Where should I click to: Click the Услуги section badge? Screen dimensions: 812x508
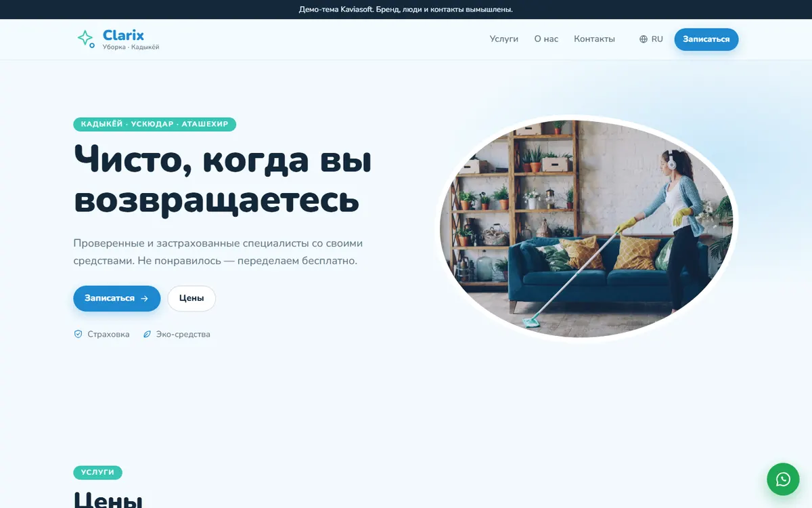(97, 472)
